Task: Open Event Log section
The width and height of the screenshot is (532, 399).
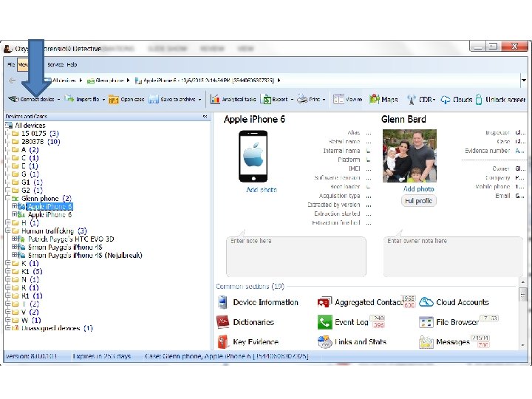Action: coord(343,322)
